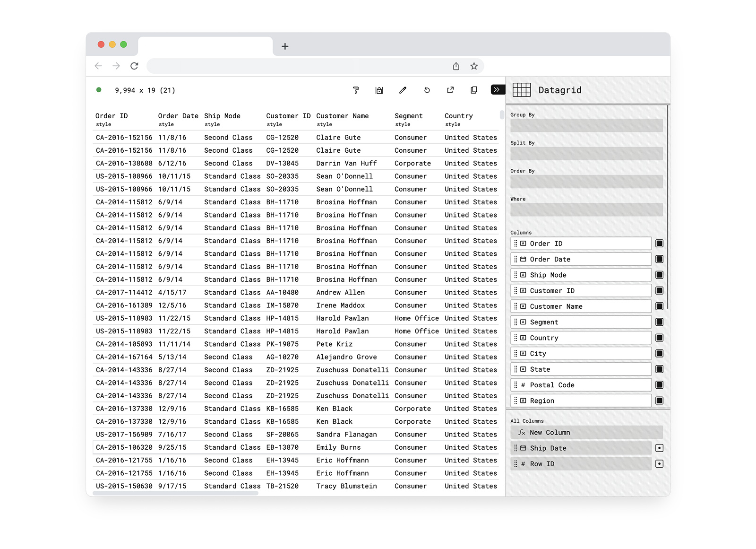Click the Datagrid plugin selector title

560,90
